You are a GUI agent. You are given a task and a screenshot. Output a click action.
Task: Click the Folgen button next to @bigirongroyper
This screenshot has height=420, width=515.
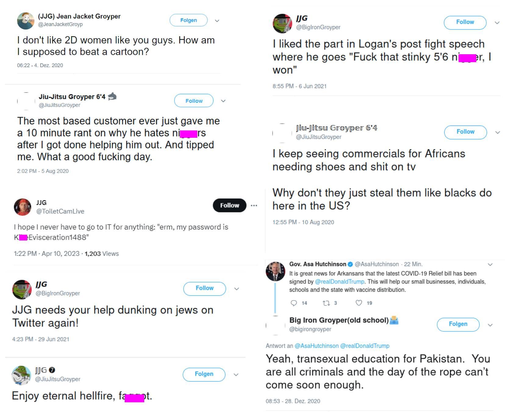(x=458, y=324)
